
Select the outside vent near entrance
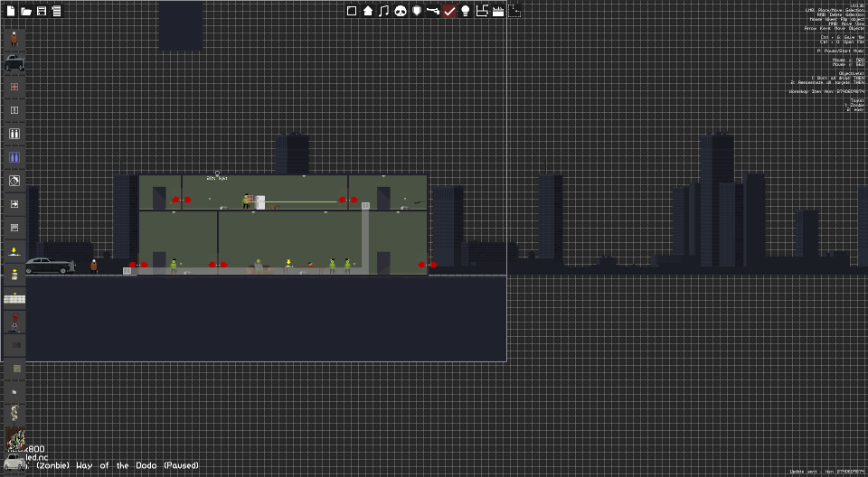coord(127,271)
